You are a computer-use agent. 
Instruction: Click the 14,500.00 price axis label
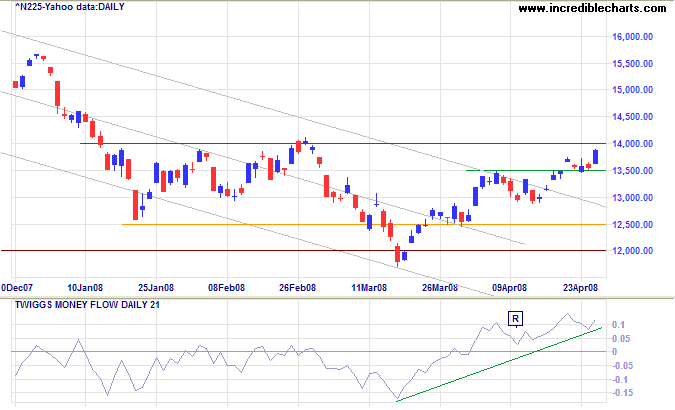click(632, 117)
